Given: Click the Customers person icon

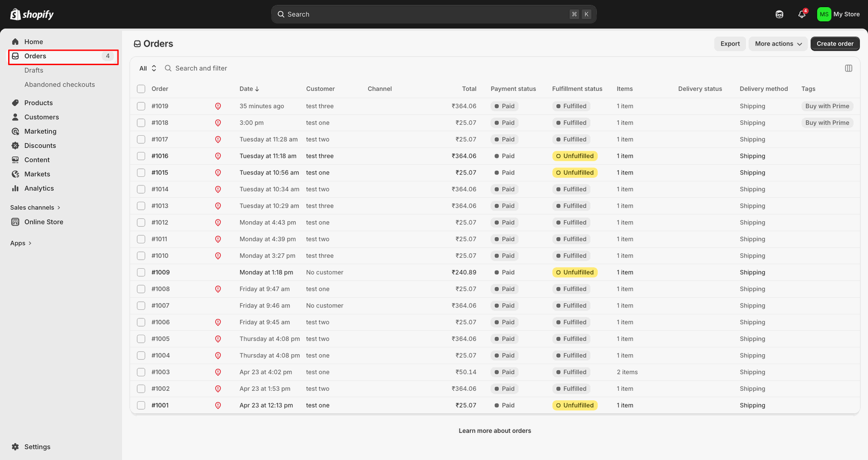Looking at the screenshot, I should [15, 117].
